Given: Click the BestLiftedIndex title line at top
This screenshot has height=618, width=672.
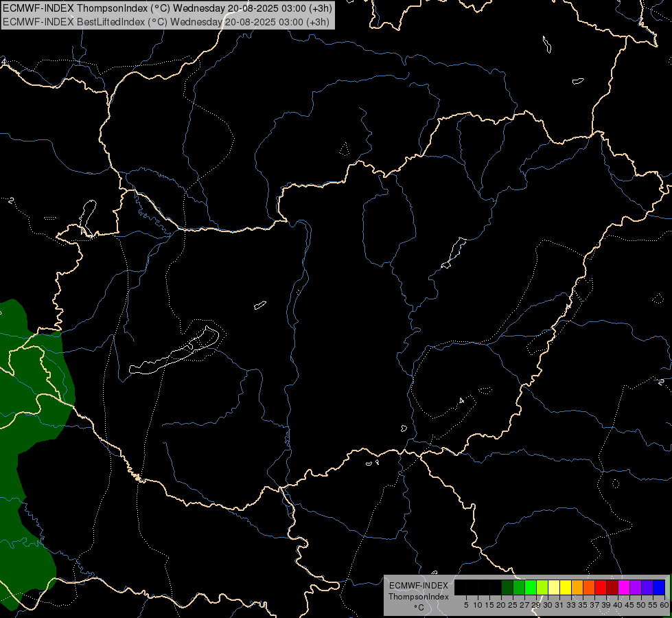Looking at the screenshot, I should pos(166,22).
